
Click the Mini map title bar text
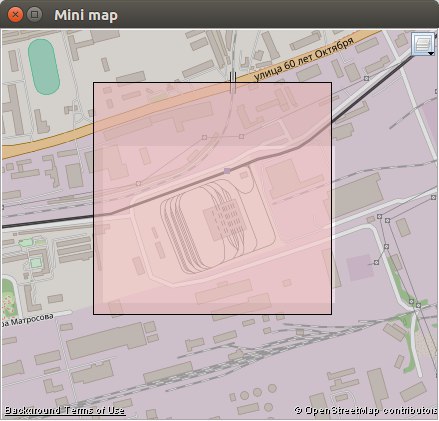[x=86, y=15]
